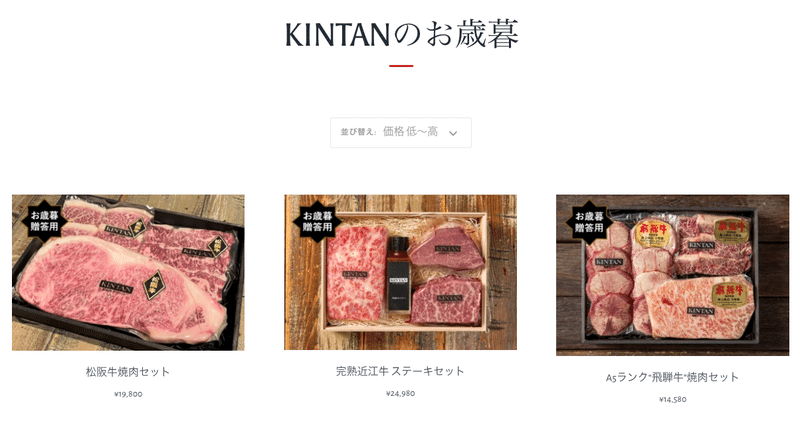Click the ¥24,980 price
The height and width of the screenshot is (421, 800).
(x=401, y=393)
